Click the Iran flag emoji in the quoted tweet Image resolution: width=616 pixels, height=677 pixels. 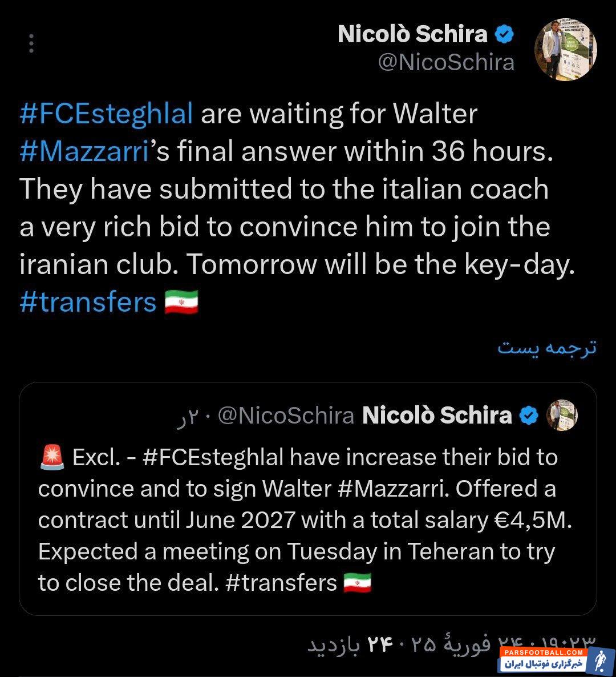358,583
